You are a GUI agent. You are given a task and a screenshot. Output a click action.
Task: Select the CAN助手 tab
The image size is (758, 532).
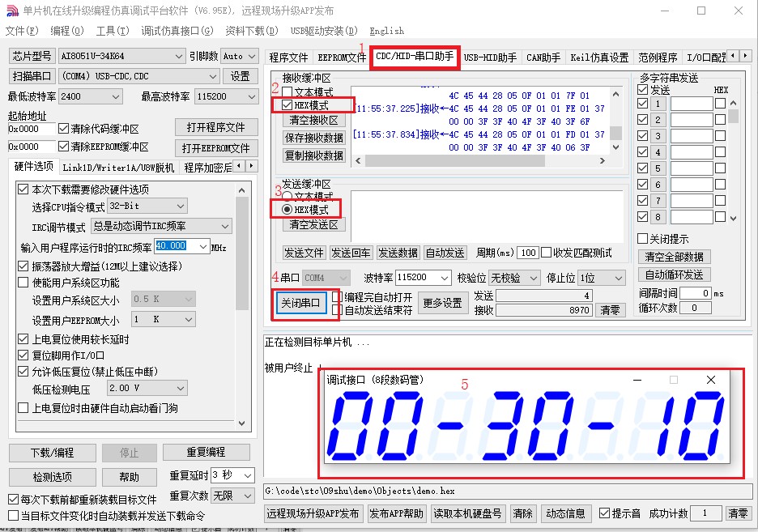click(x=543, y=57)
